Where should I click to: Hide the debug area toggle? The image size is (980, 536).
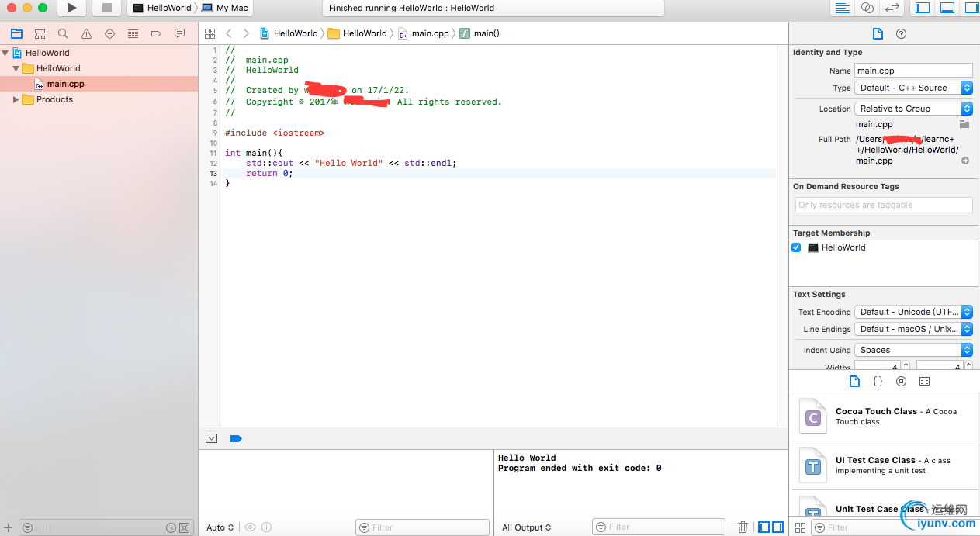click(x=211, y=439)
